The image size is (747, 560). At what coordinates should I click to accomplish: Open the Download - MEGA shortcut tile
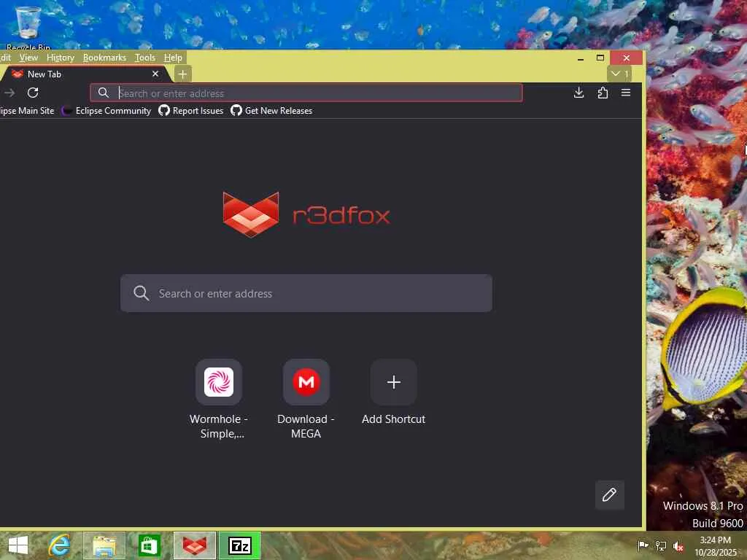tap(306, 382)
